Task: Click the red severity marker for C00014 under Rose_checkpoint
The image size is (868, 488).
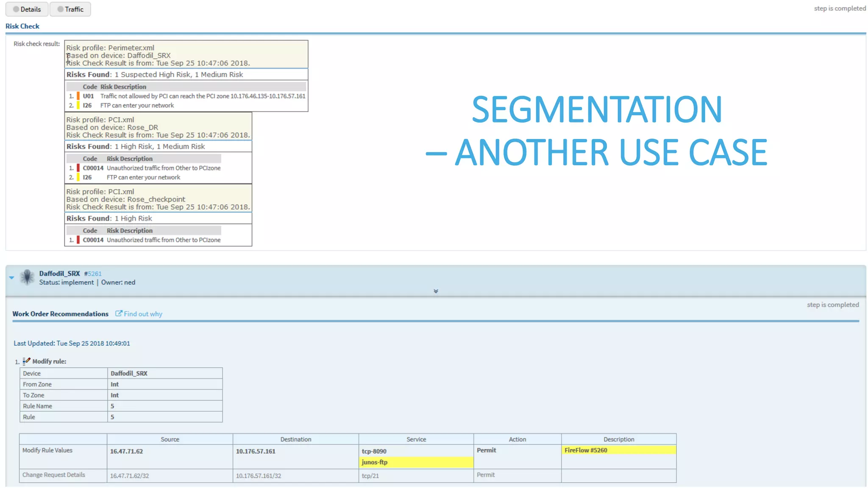Action: click(78, 240)
